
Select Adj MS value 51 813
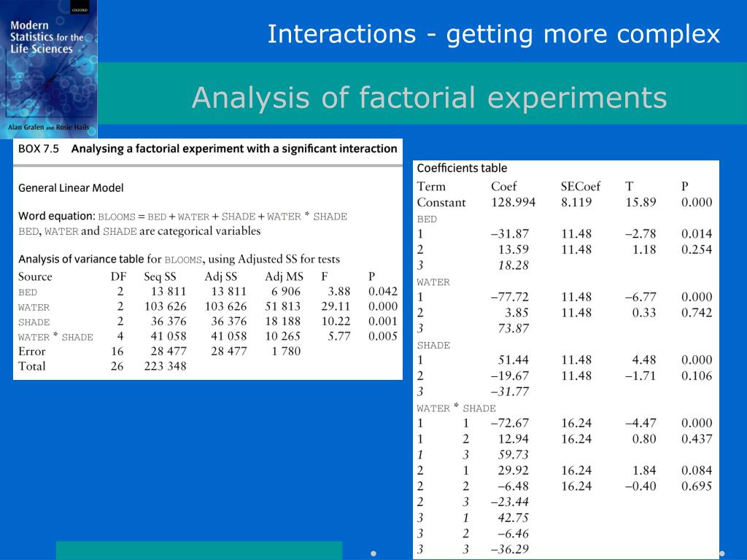pos(282,306)
